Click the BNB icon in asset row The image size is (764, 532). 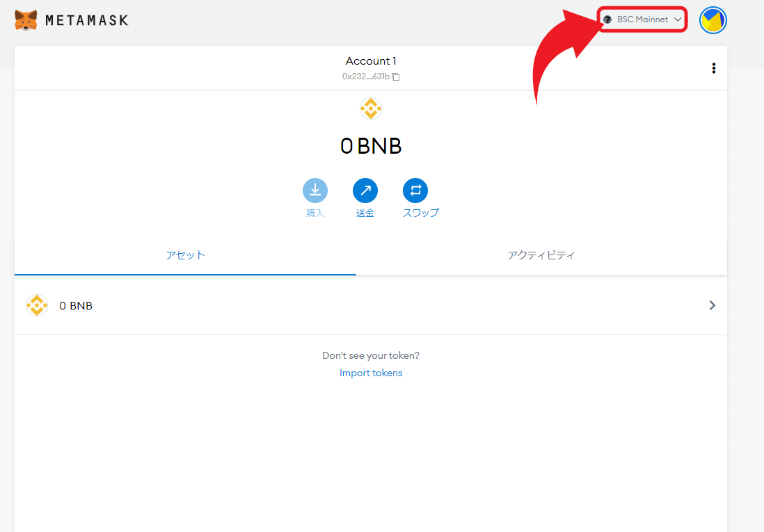click(x=37, y=305)
